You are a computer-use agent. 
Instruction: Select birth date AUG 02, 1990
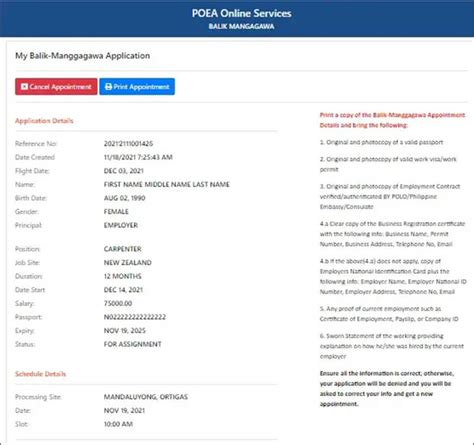coord(124,198)
